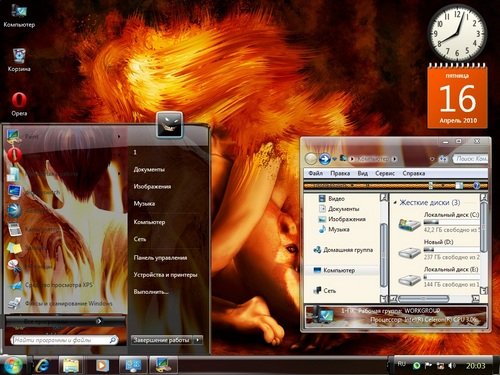Select Локальный диск (C:) drive
Viewport: 500px width, 375px height.
[x=438, y=222]
